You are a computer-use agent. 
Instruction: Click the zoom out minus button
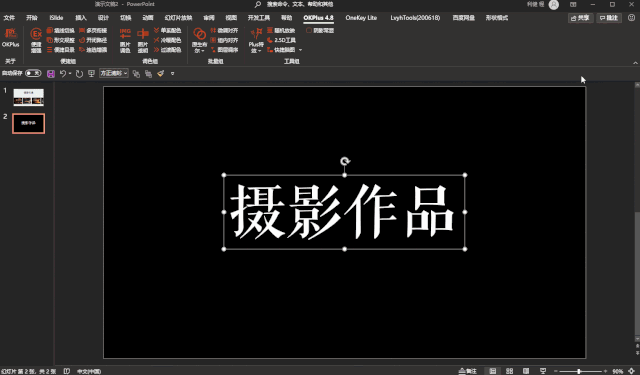(556, 371)
